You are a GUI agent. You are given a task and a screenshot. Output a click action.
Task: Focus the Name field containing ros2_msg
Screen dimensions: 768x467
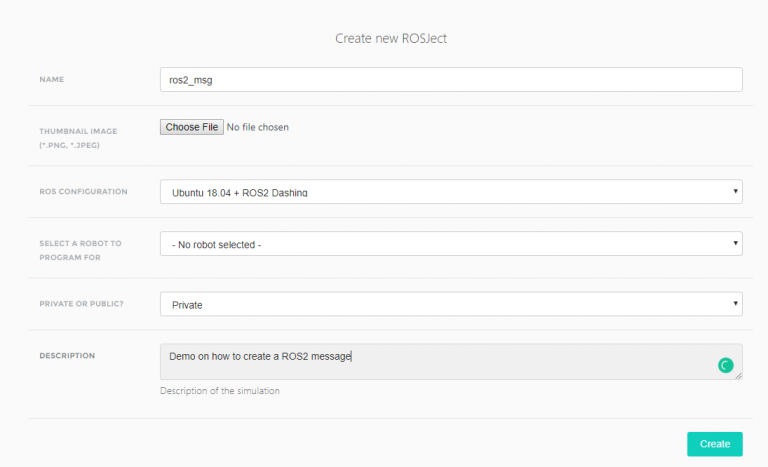(450, 79)
